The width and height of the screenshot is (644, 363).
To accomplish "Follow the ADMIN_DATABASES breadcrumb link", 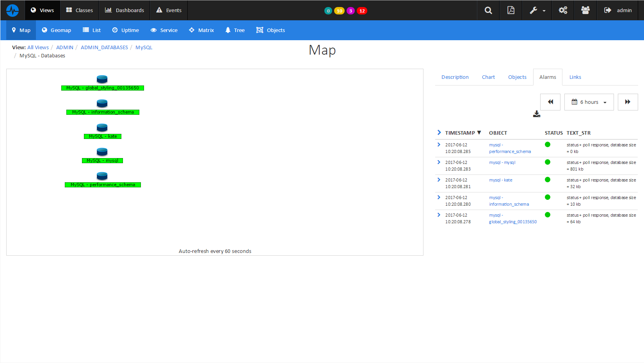I will [x=104, y=47].
